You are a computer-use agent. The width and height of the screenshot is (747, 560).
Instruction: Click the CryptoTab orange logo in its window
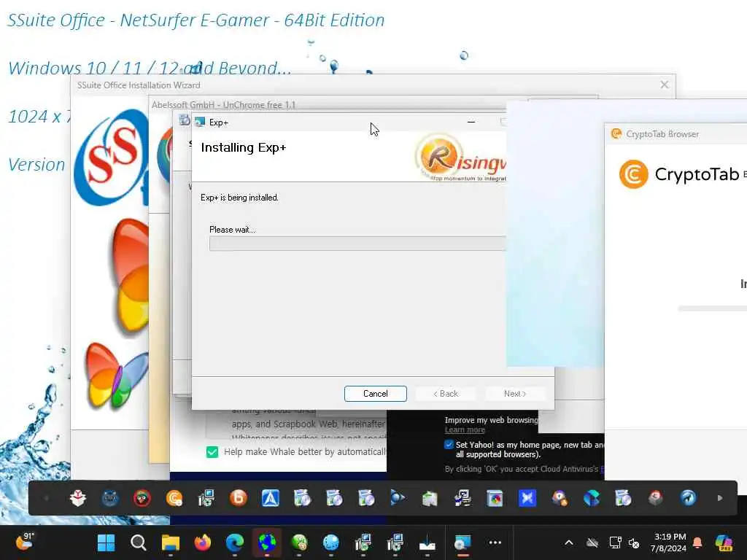pos(633,174)
